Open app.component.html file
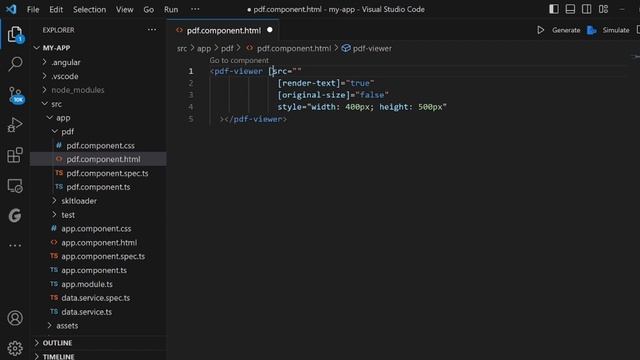The image size is (640, 360). click(x=99, y=242)
